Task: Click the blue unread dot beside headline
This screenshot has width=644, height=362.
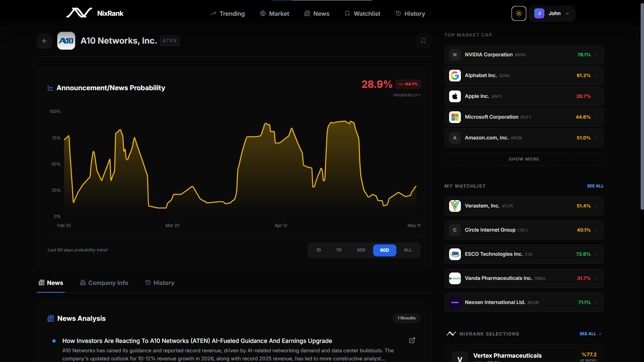Action: point(54,341)
